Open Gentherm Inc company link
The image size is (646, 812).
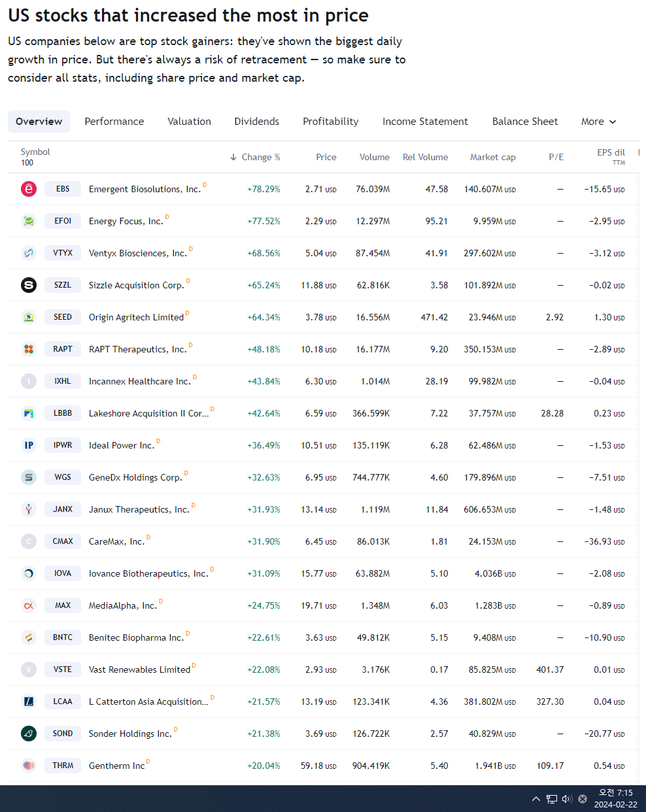pyautogui.click(x=117, y=766)
